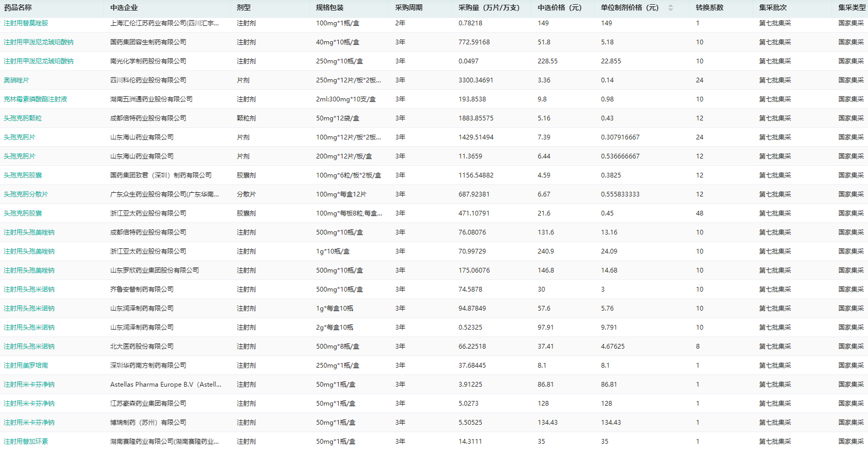The width and height of the screenshot is (868, 449).
Task: Open 注射用头孢米诺钠 in the 2g*每盒10瓶 row
Action: (x=29, y=328)
